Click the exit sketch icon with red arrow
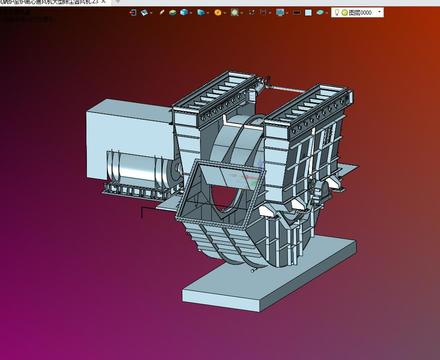This screenshot has width=440, height=360. (133, 13)
